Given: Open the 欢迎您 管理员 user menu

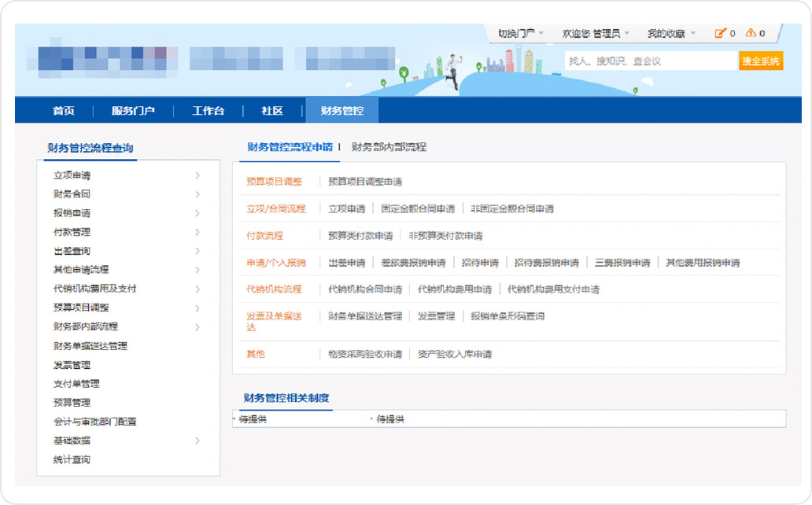Looking at the screenshot, I should pyautogui.click(x=596, y=33).
